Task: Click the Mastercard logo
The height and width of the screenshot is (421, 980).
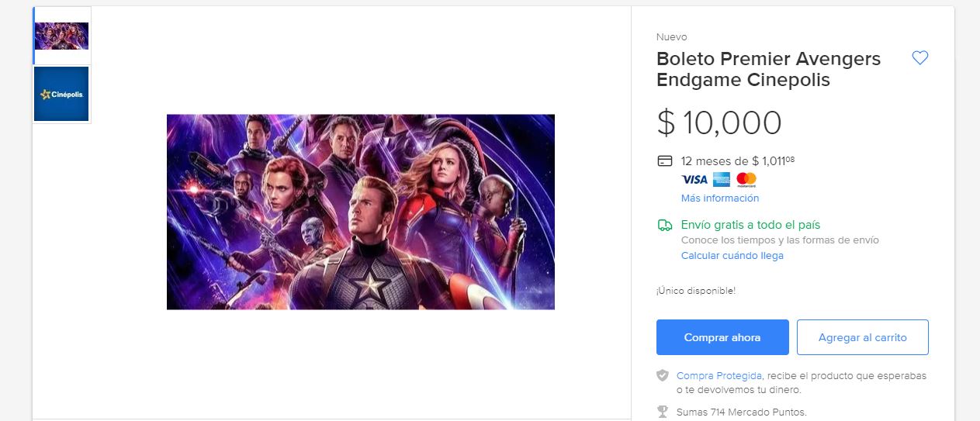Action: pos(746,180)
